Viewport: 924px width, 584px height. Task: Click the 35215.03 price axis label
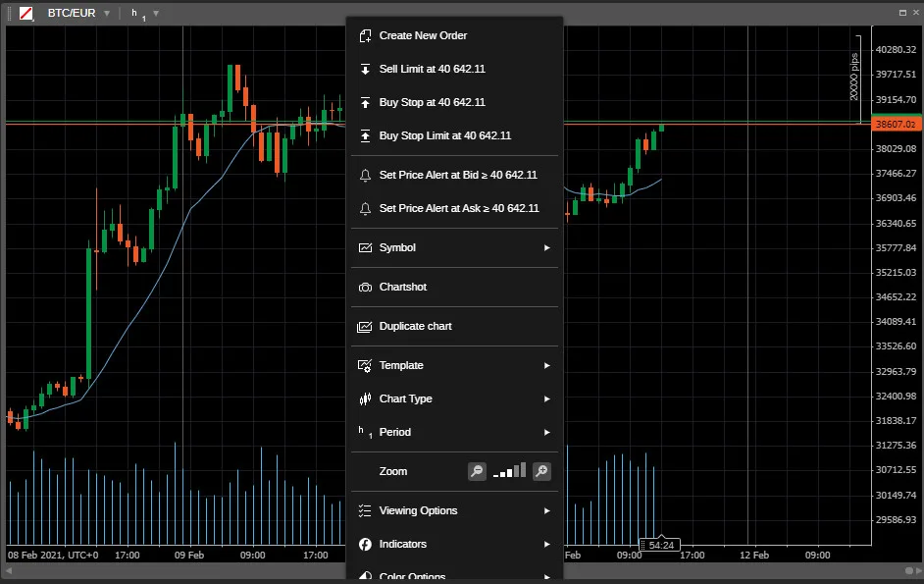point(896,273)
